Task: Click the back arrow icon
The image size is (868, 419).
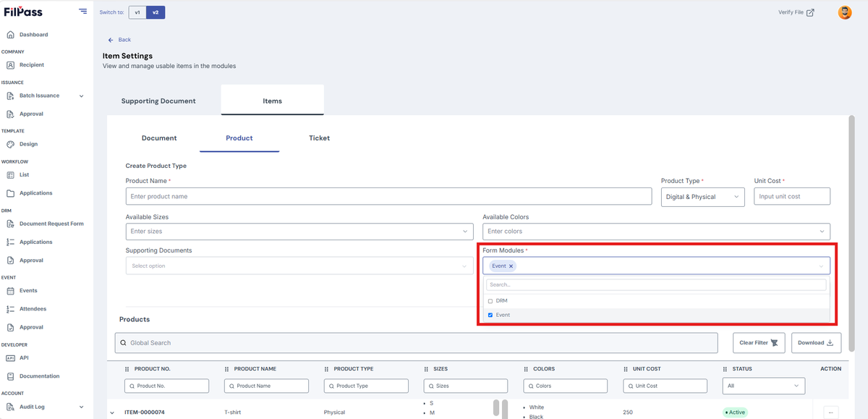Action: (x=111, y=40)
